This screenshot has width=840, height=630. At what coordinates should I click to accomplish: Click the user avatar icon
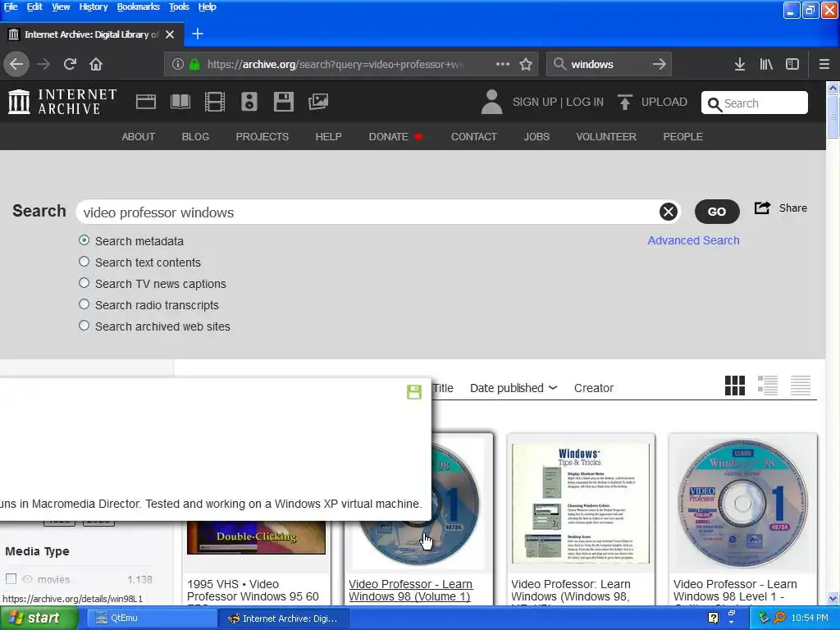[491, 102]
